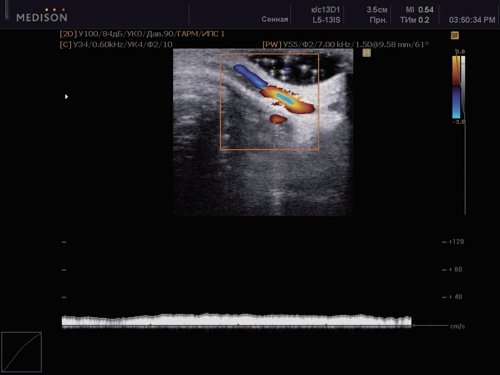
Task: Click the grayscale bar beside color scale
Action: tap(463, 87)
